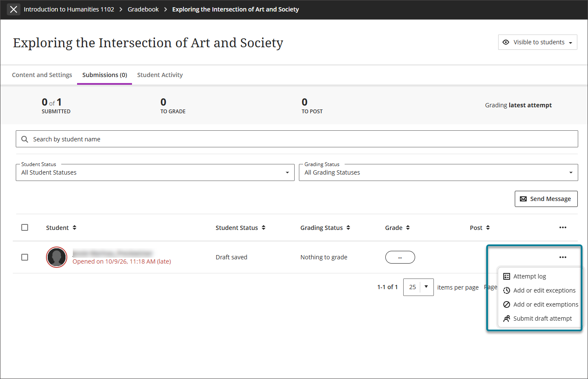This screenshot has width=588, height=379.
Task: Expand the Grading Status filter dropdown
Action: [x=439, y=172]
